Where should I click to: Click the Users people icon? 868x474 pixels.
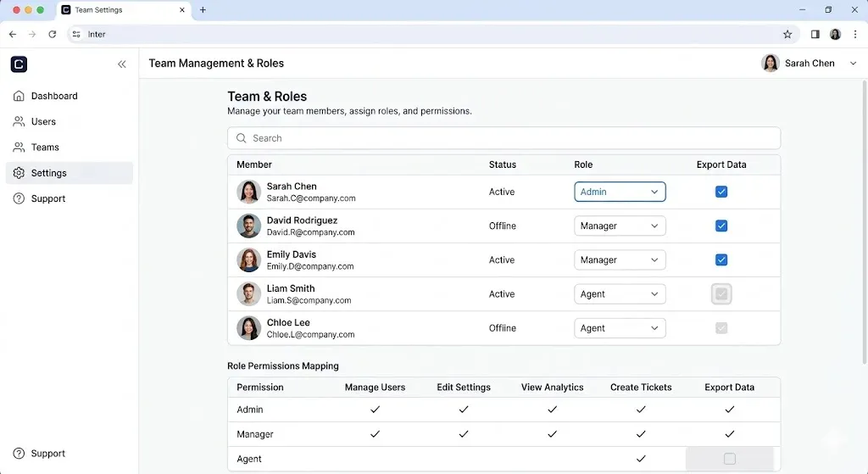tap(19, 121)
